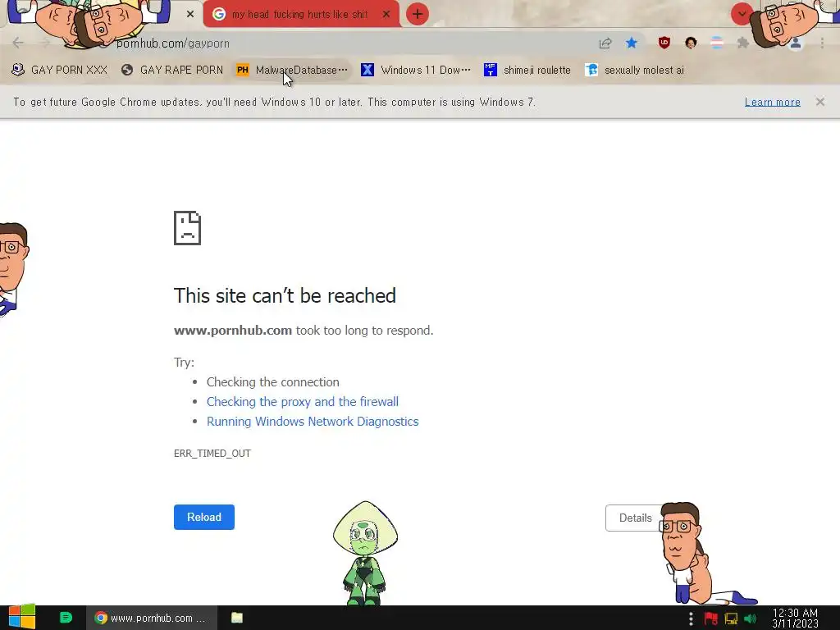This screenshot has height=630, width=840.
Task: Close the first browser tab
Action: [190, 14]
